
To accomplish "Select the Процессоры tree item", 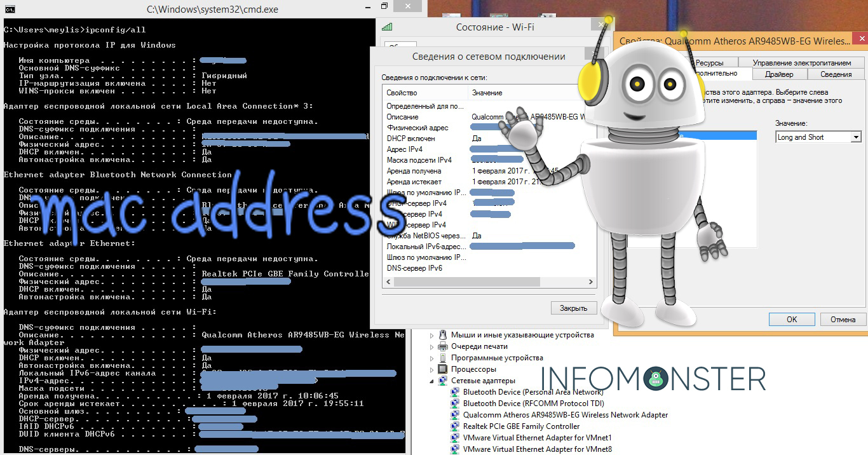I will [473, 369].
